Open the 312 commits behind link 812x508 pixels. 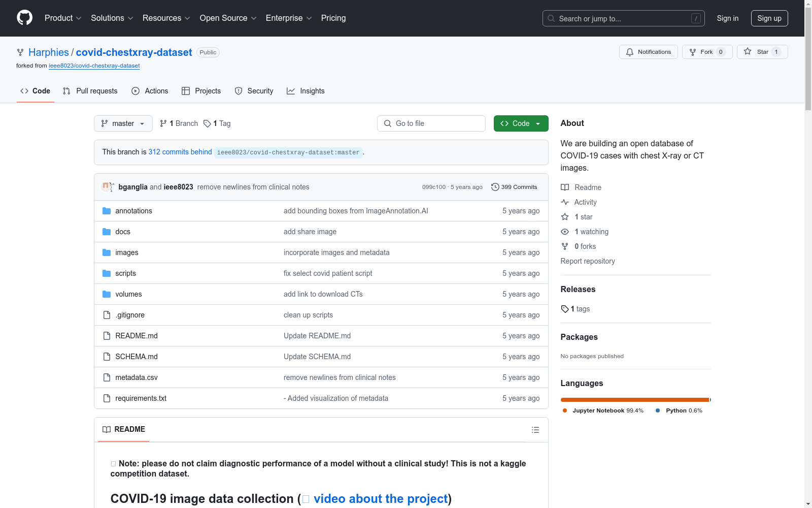coord(180,152)
